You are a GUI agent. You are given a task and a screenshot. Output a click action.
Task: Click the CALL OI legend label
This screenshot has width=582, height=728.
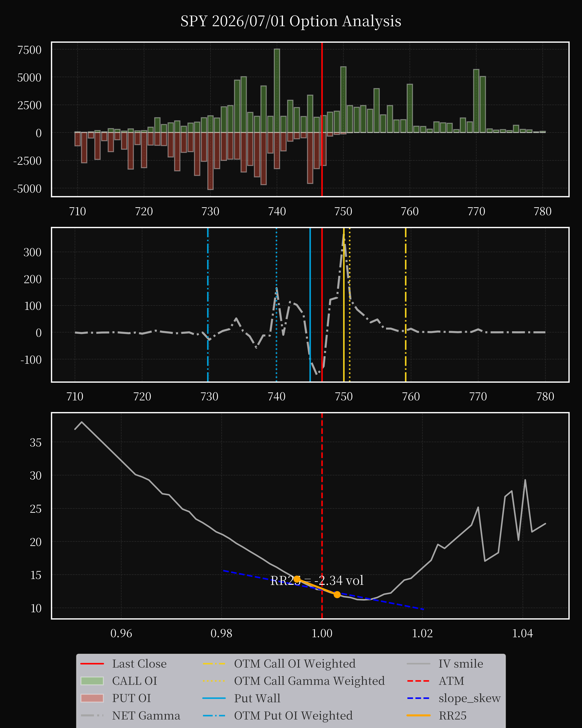[135, 681]
